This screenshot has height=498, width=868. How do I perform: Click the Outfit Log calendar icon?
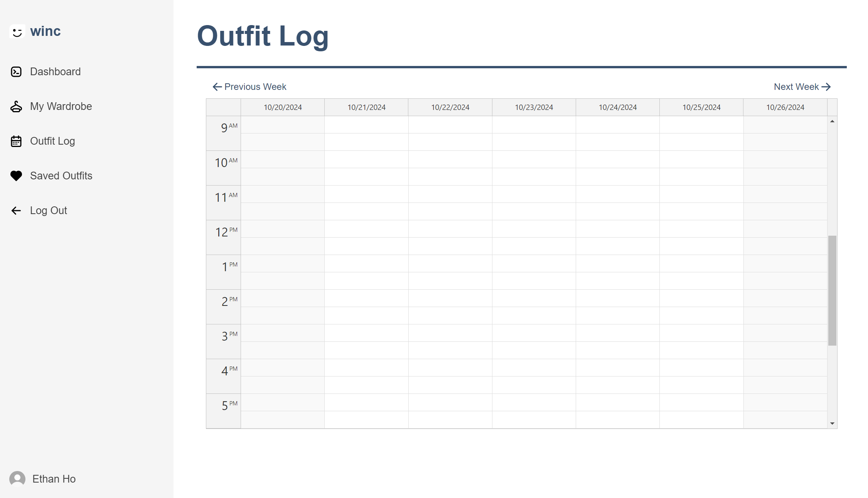[x=16, y=141]
